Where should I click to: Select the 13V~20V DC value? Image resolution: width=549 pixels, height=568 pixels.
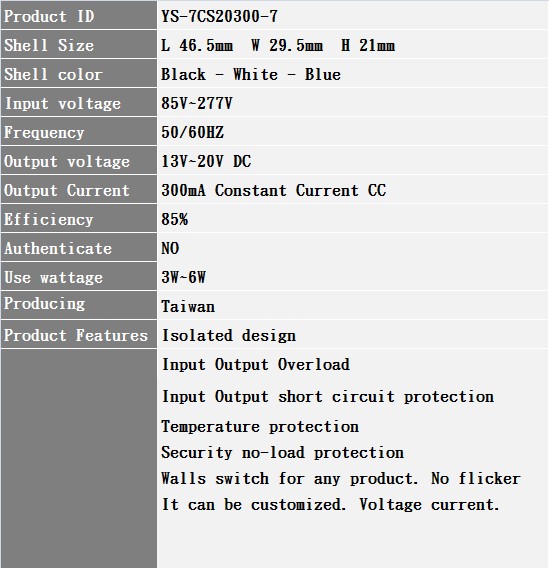pos(206,161)
